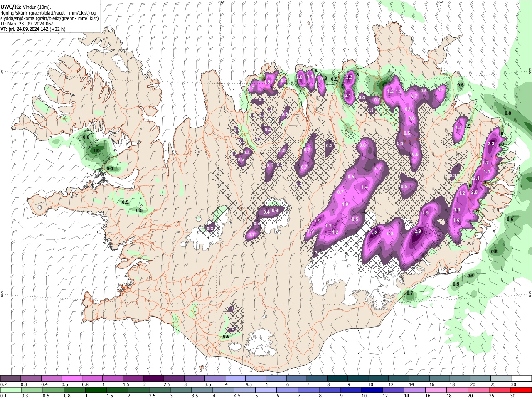Click the '64N' latitude label on right edge

(530, 293)
